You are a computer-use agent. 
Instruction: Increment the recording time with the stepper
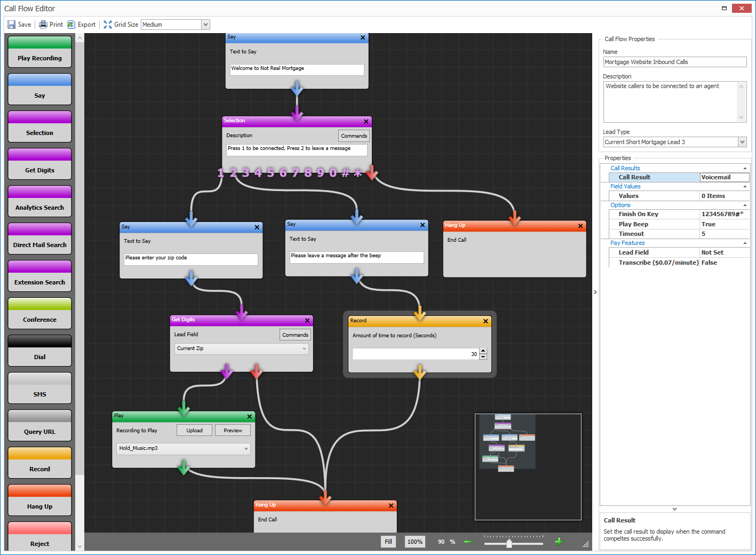483,351
